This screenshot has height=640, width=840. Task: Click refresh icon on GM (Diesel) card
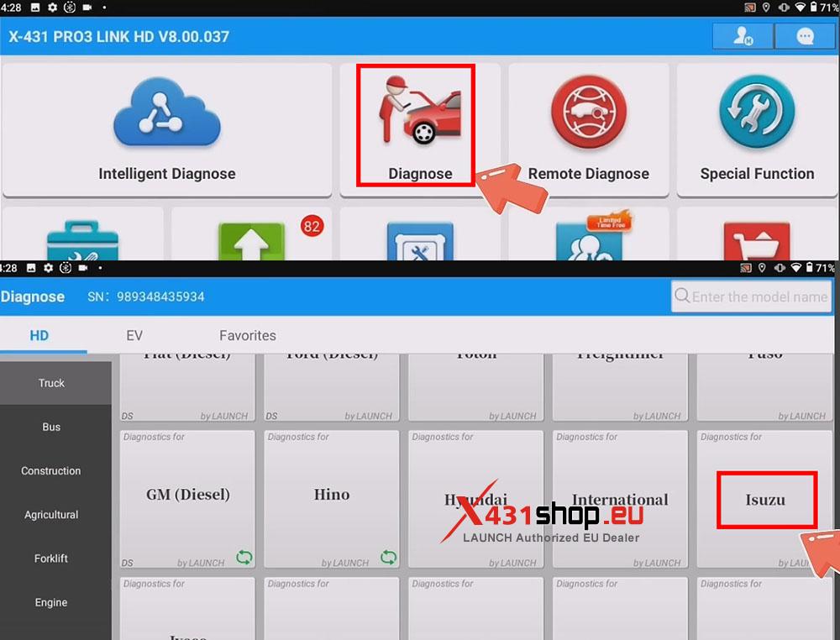[244, 558]
